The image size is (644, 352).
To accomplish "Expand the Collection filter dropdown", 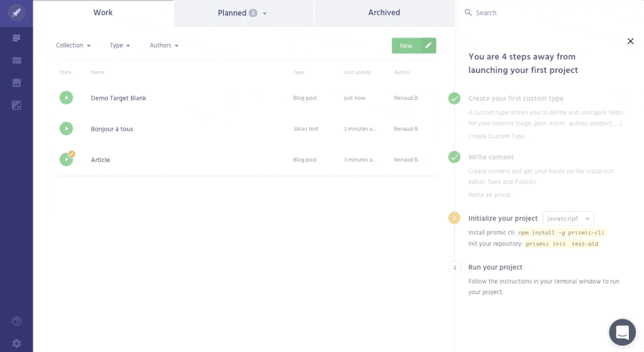I will 73,45.
